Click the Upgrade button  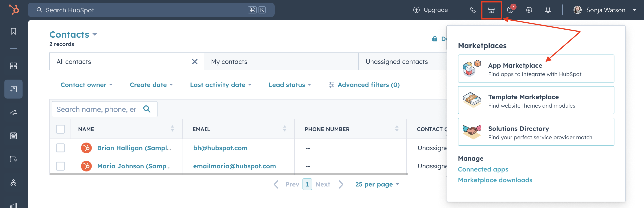click(x=430, y=10)
